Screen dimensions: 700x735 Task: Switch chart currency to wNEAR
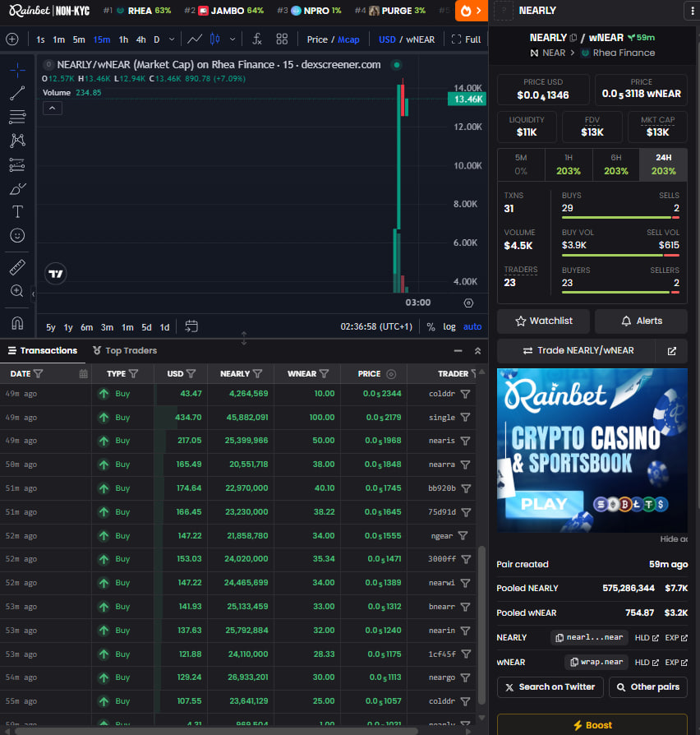click(x=421, y=39)
